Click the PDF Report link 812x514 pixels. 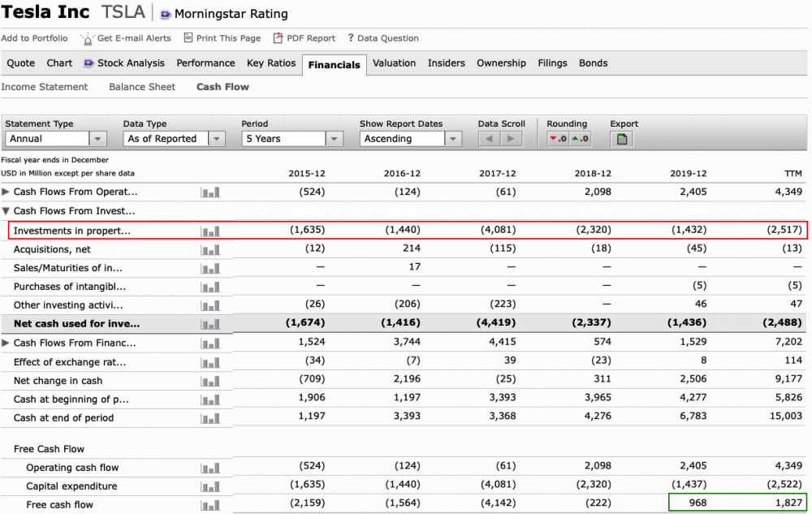click(304, 38)
